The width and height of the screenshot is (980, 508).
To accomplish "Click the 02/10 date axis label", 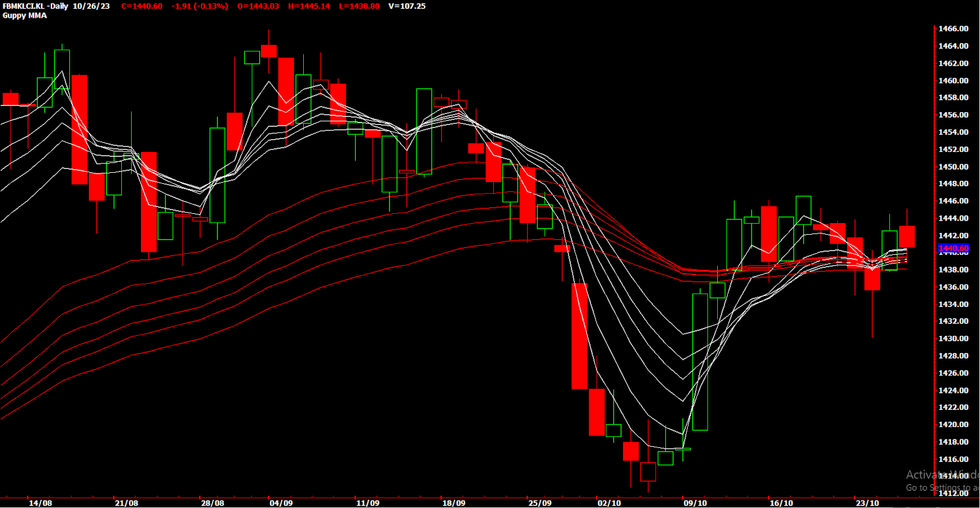I will coord(609,503).
